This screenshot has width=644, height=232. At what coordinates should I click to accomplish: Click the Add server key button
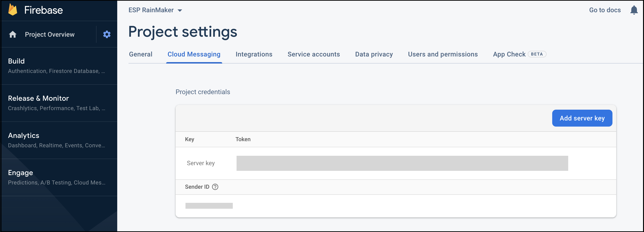tap(582, 118)
